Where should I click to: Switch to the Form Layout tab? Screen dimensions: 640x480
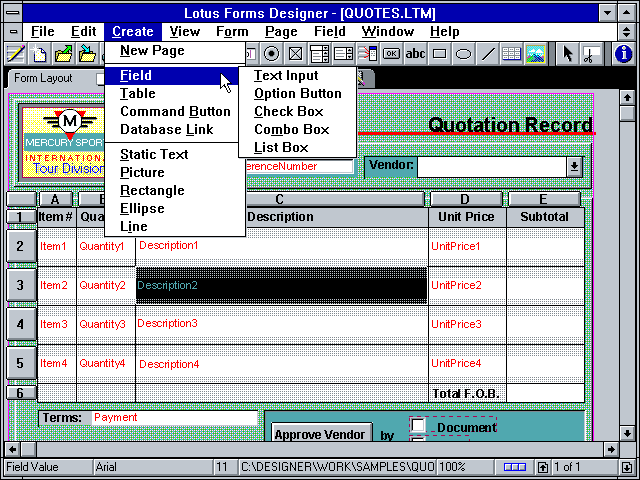coord(43,78)
